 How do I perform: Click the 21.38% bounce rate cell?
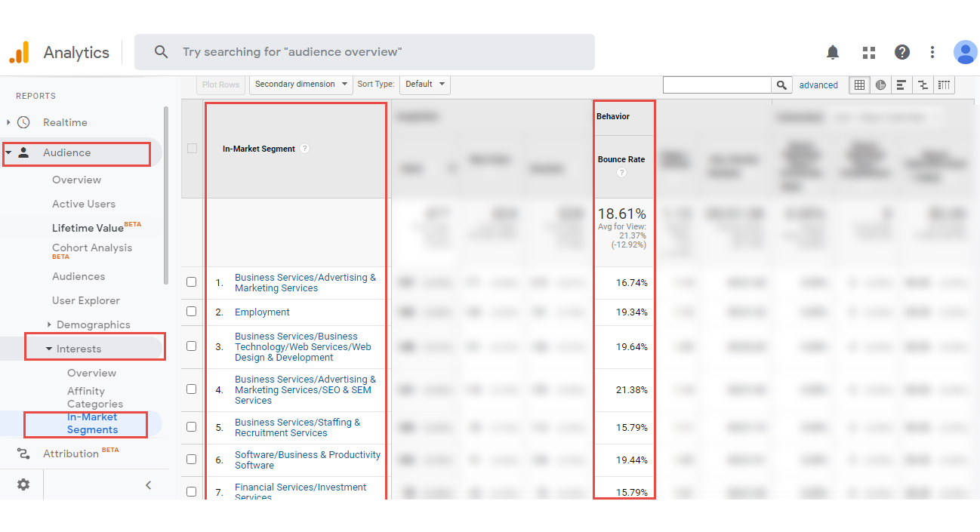click(x=631, y=389)
